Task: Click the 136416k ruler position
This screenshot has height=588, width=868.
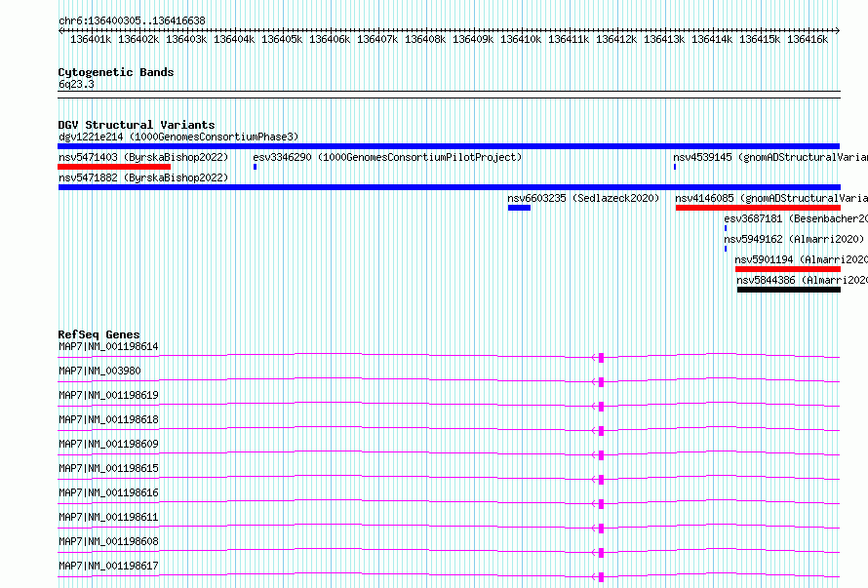Action: [808, 39]
